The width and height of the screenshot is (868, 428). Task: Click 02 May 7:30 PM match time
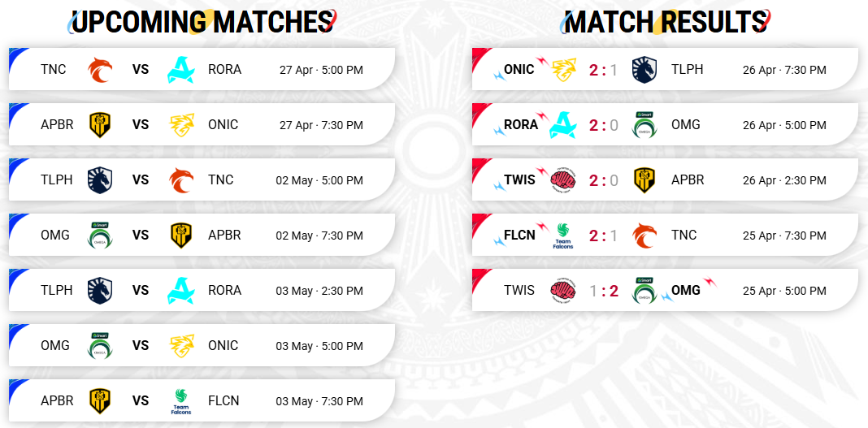click(x=319, y=236)
